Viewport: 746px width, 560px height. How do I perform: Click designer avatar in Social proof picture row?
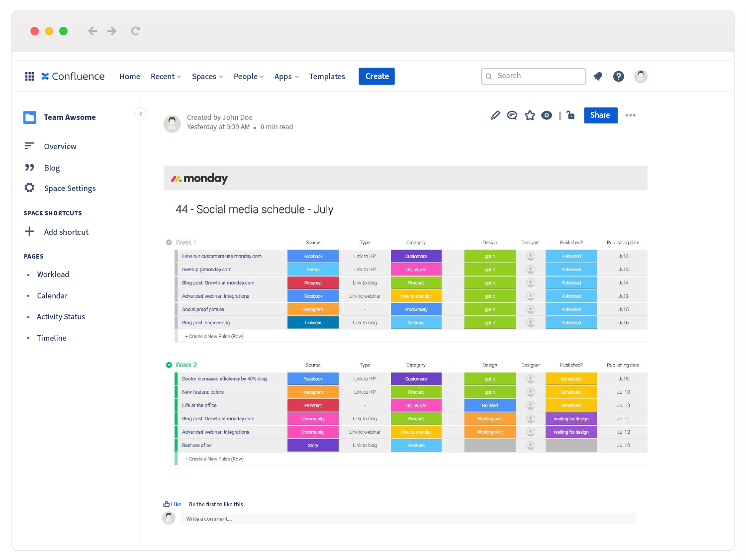(x=531, y=309)
